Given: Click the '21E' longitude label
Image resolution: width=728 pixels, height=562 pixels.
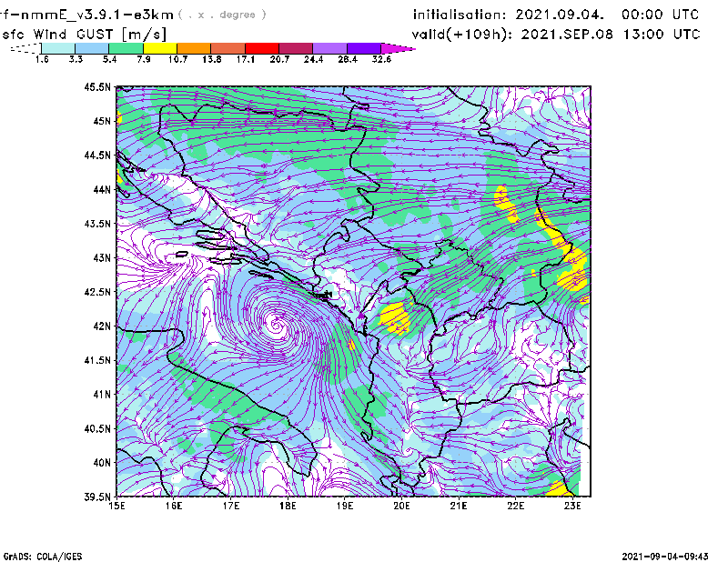Looking at the screenshot, I should (459, 506).
